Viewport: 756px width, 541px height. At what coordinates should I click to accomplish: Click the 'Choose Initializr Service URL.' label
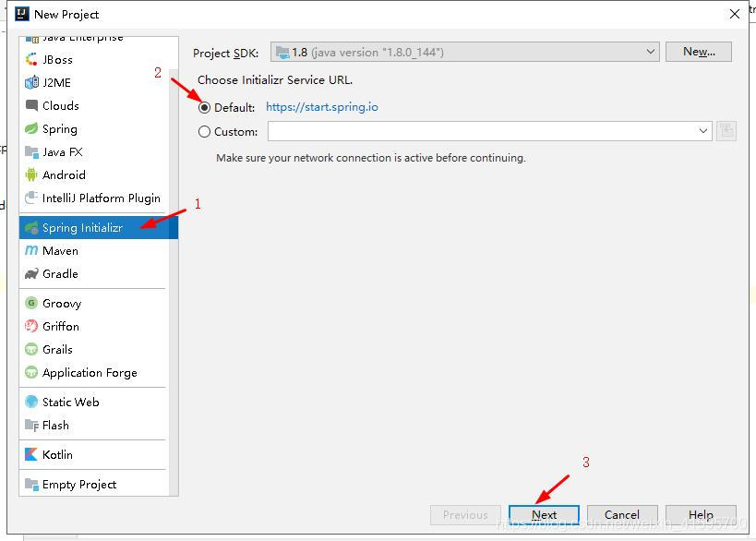tap(275, 80)
